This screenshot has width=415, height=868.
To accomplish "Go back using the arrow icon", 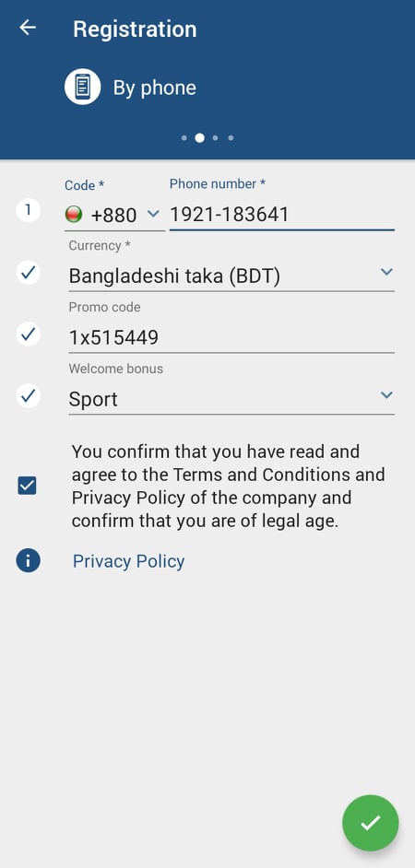I will [27, 28].
